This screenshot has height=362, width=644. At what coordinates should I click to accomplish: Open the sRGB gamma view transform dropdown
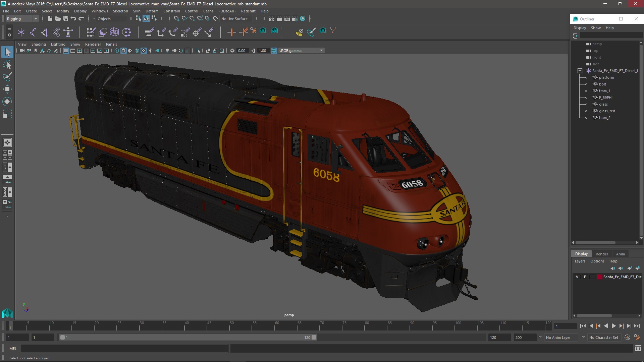[301, 51]
